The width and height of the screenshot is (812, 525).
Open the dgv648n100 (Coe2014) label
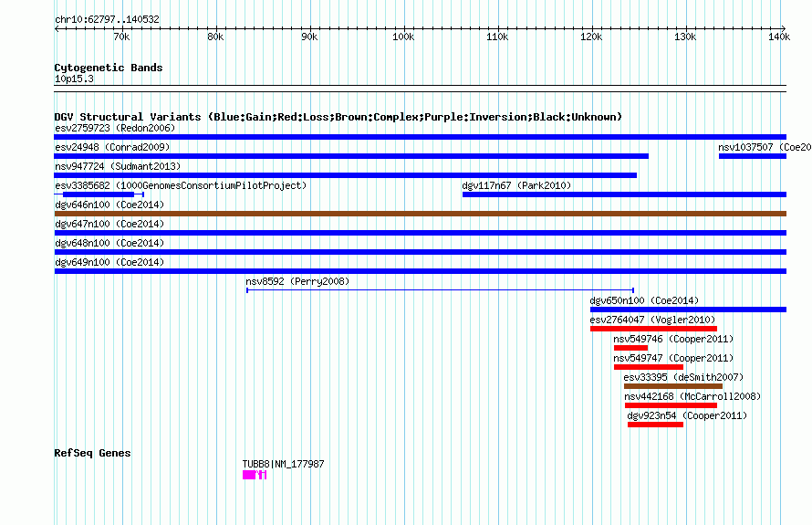point(109,243)
